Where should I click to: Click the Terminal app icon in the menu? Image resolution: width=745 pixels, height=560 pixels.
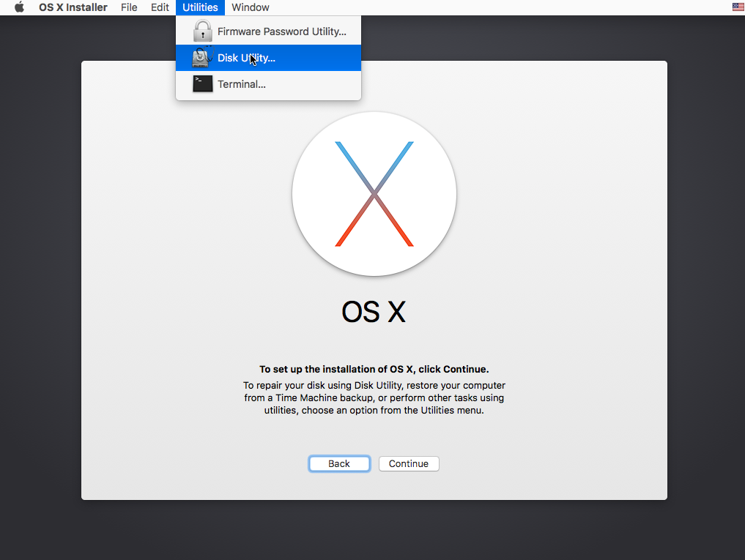(x=201, y=83)
